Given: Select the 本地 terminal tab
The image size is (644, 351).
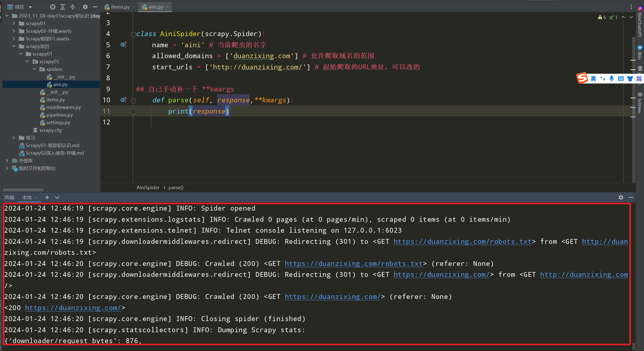Looking at the screenshot, I should pos(27,197).
